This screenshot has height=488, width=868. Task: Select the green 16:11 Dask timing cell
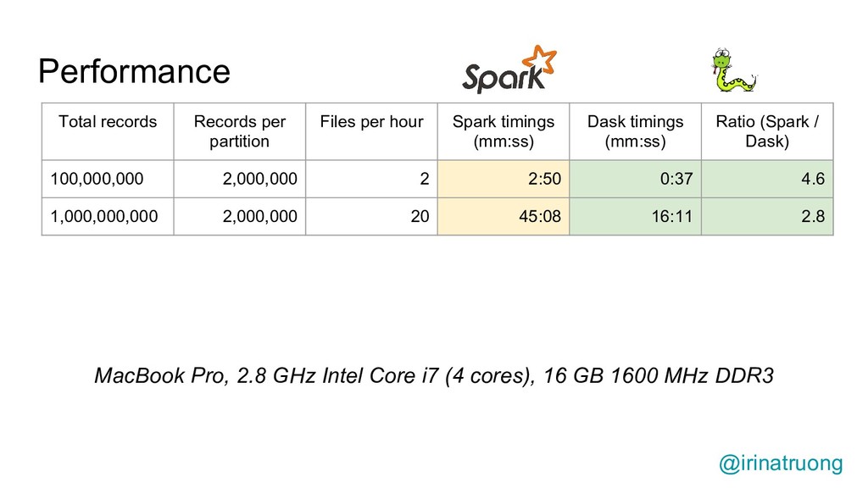[635, 216]
